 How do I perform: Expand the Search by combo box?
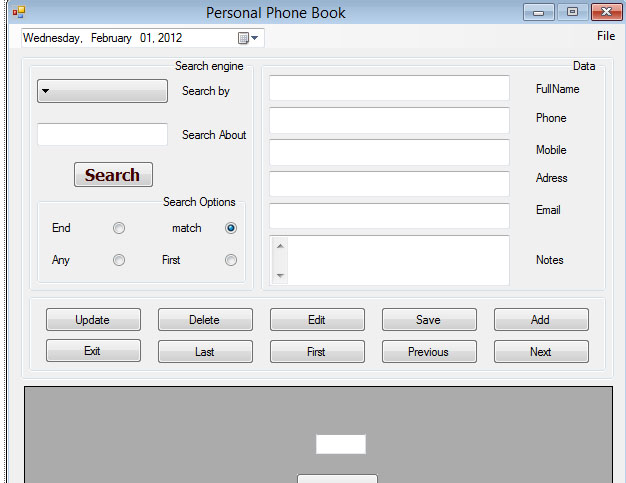tap(103, 91)
